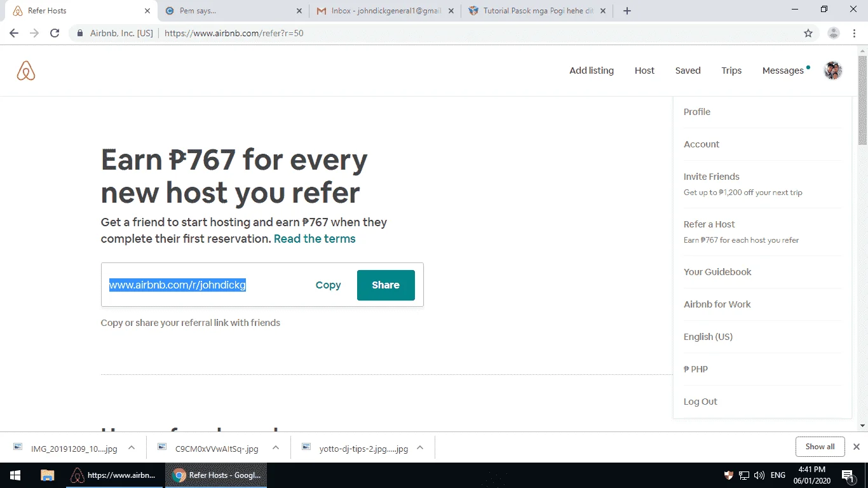Click the network tray icon
This screenshot has width=868, height=488.
(744, 475)
